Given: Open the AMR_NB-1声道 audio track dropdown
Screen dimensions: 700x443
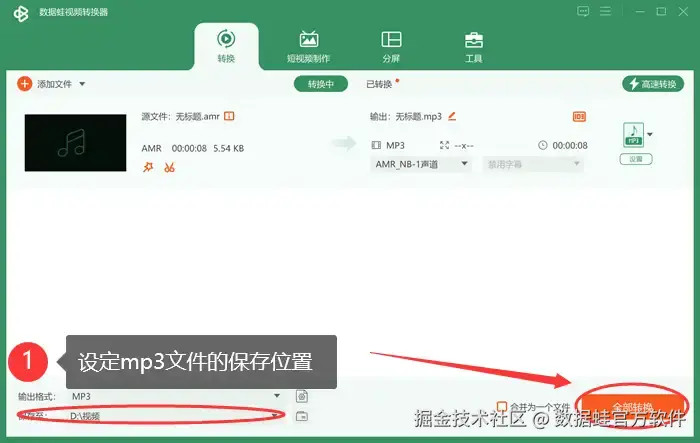Looking at the screenshot, I should (421, 164).
